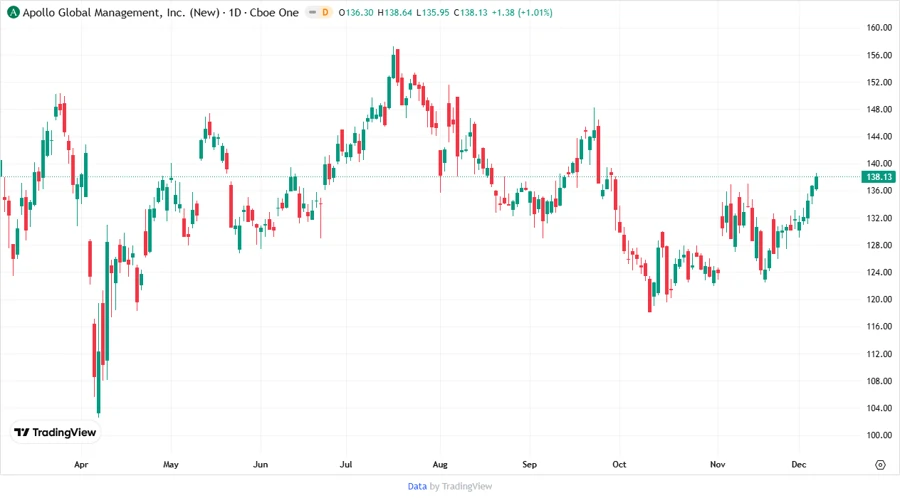Click the 160.00 price axis label
The image size is (900, 498).
click(x=879, y=28)
